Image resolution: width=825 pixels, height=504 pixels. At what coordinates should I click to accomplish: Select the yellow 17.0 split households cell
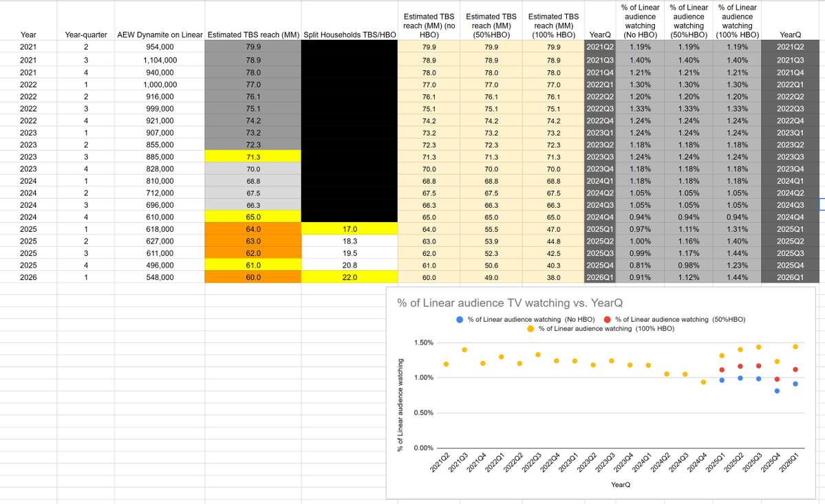350,228
